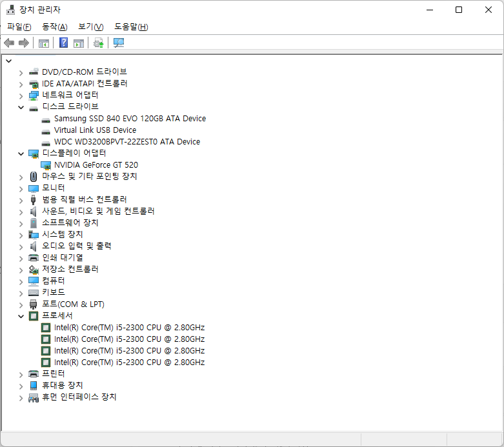The height and width of the screenshot is (447, 504).
Task: Click the 네트워크 어댑터 category icon
Action: coord(34,95)
